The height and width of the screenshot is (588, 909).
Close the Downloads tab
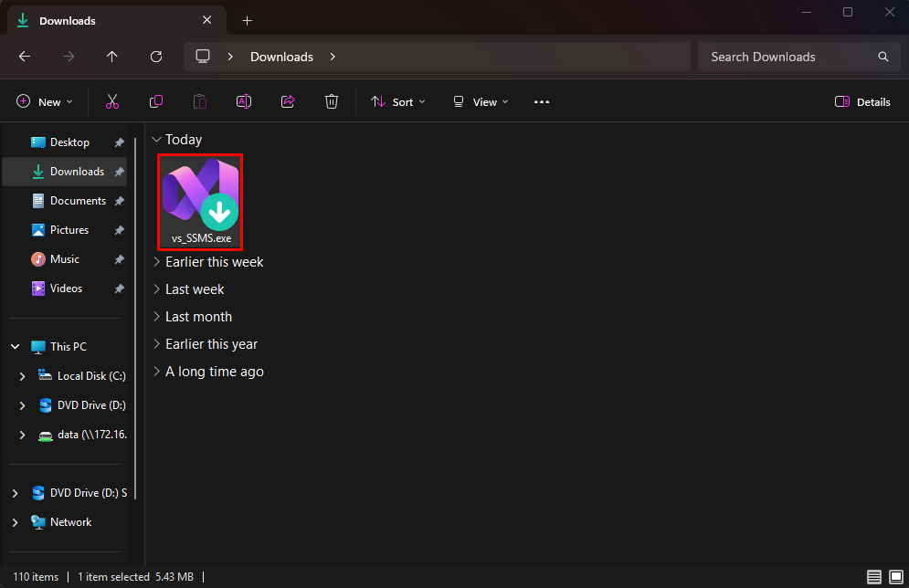click(x=207, y=20)
